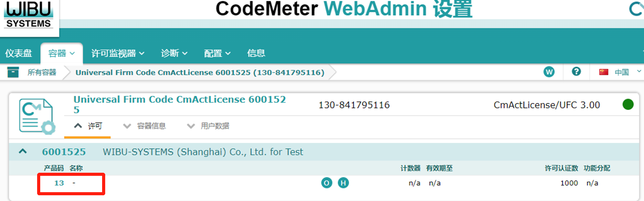
Task: Select CmActLicense/UFC 3.00 text
Action: [x=547, y=105]
